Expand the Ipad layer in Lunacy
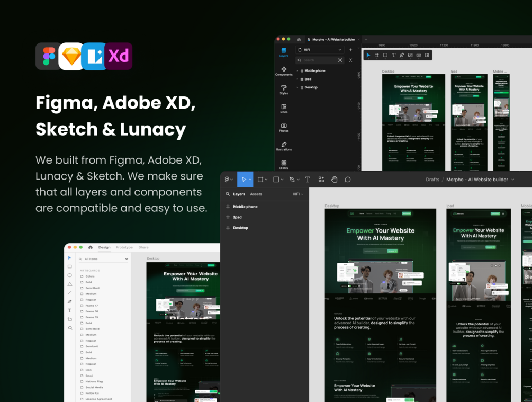 tap(297, 79)
